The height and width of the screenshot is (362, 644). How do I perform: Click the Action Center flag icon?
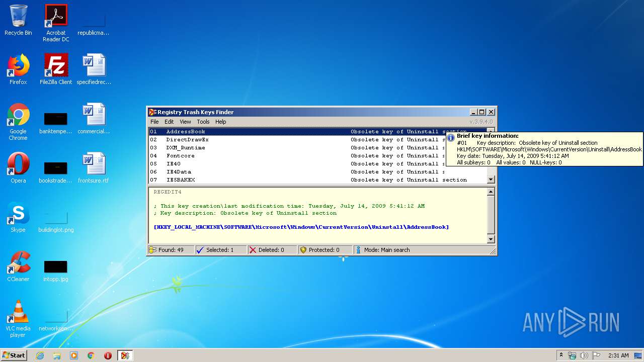pos(596,355)
